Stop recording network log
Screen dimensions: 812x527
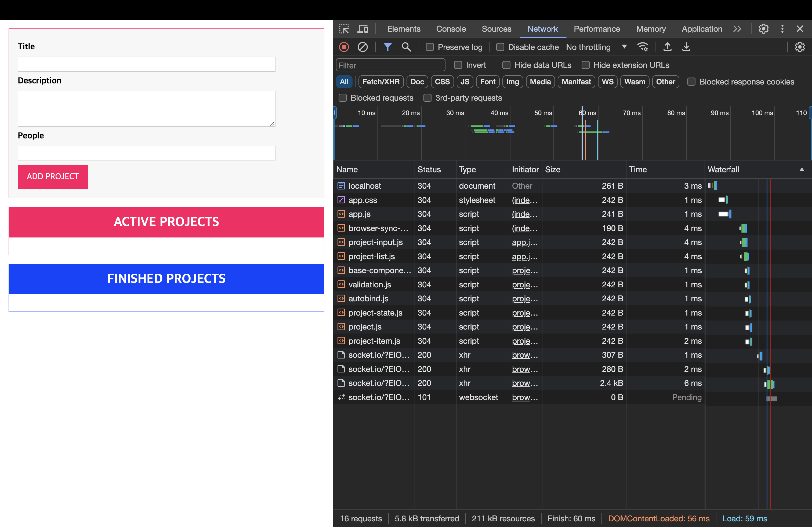[x=344, y=47]
